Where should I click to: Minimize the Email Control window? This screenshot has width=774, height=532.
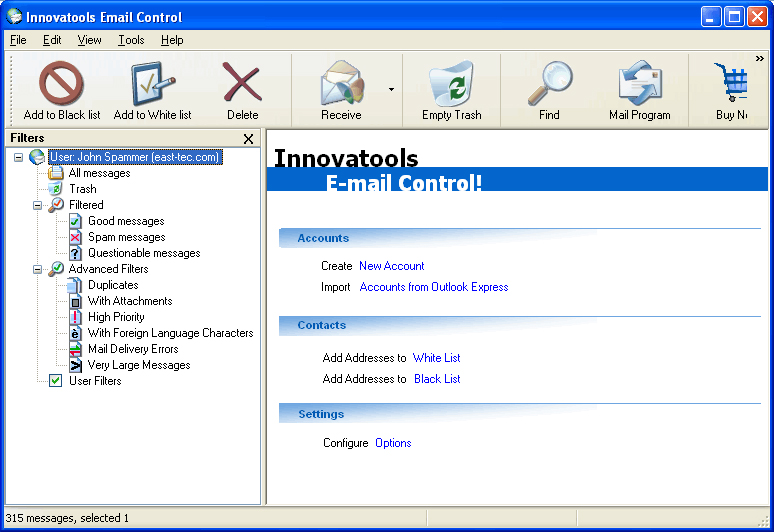coord(711,17)
